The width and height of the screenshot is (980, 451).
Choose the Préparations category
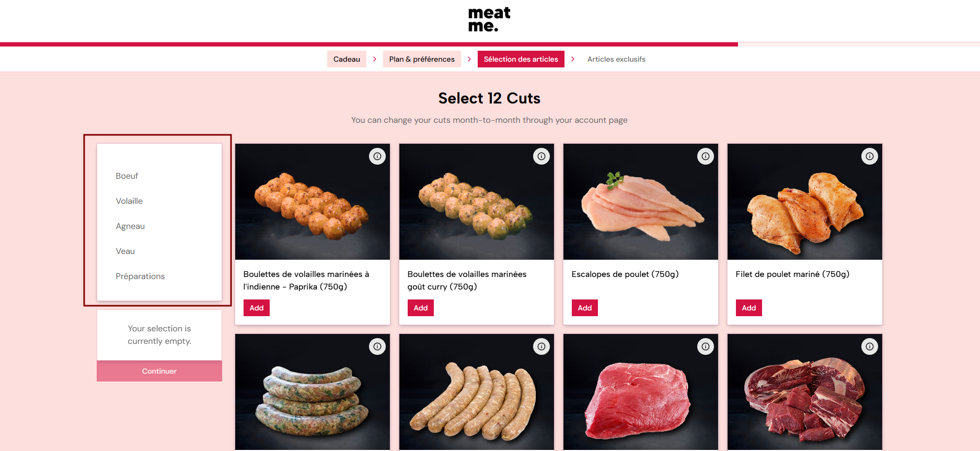pos(140,276)
